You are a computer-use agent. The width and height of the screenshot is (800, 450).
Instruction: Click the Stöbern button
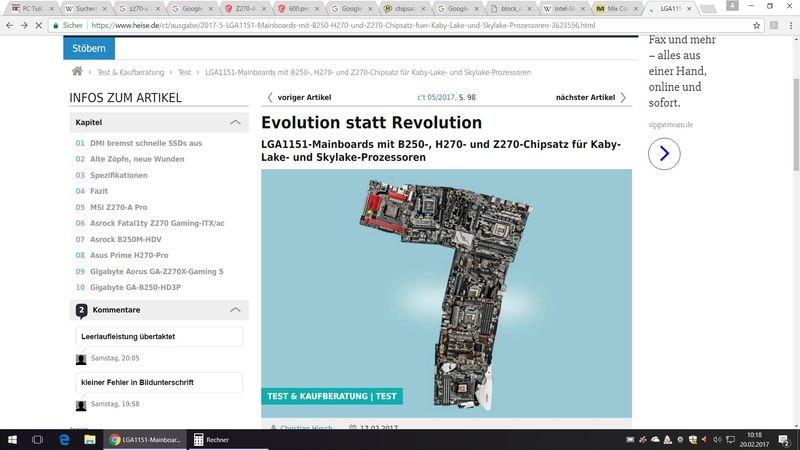(89, 48)
